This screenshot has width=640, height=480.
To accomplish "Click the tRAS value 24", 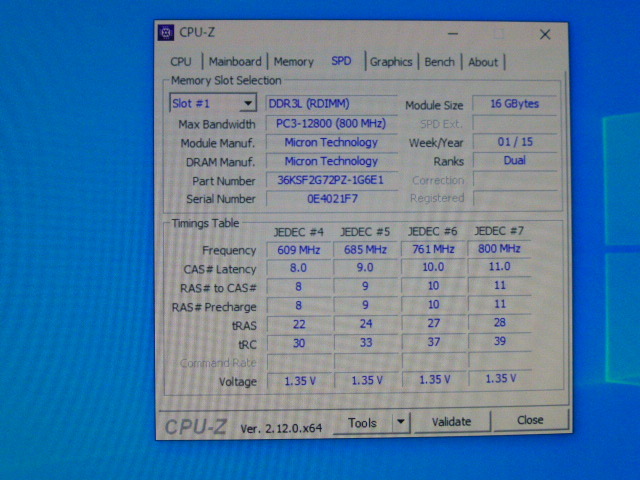I will point(366,324).
